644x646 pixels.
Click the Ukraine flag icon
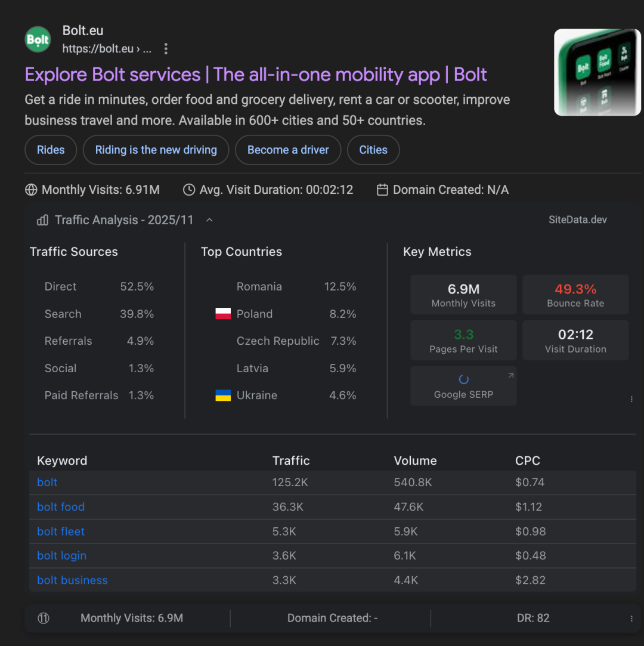click(223, 395)
